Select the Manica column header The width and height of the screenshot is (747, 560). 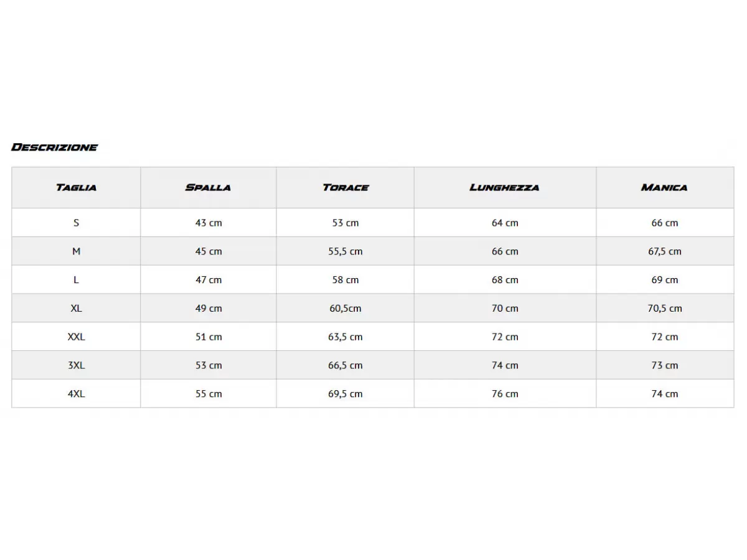point(664,187)
